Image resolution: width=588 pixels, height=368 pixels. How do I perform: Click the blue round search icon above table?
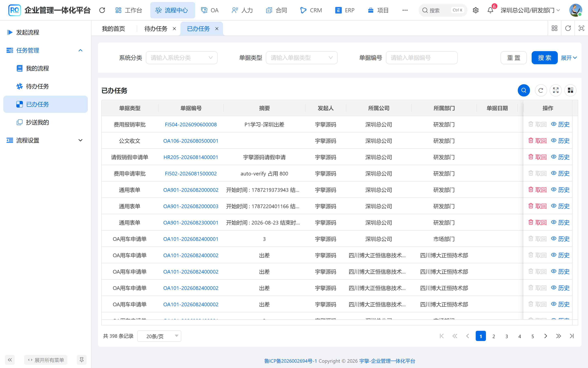click(x=524, y=91)
